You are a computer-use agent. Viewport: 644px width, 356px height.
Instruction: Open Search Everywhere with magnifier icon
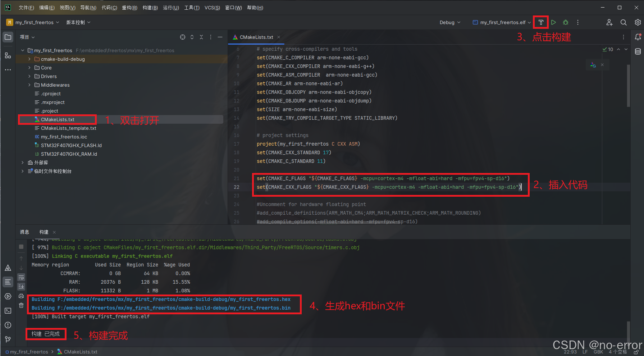click(x=624, y=22)
